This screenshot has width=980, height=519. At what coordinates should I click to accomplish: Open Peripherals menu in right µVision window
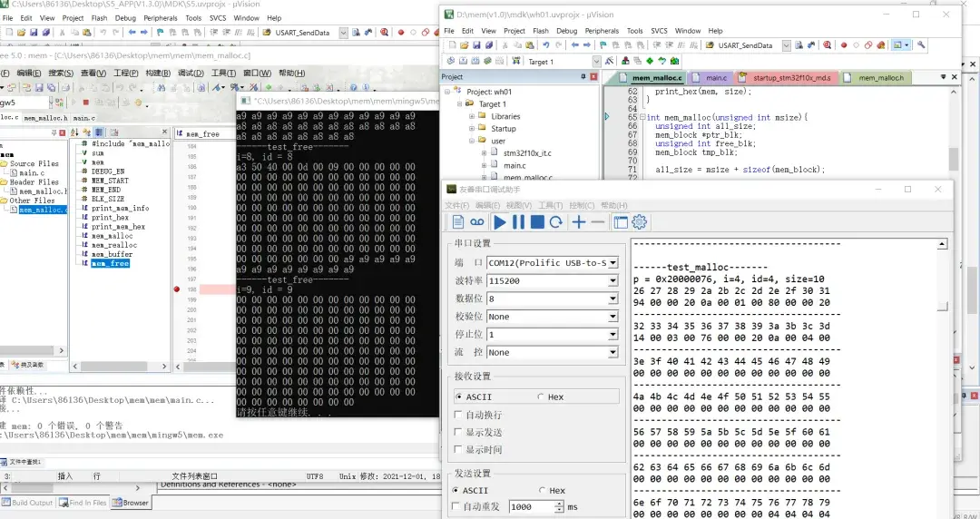click(x=602, y=31)
